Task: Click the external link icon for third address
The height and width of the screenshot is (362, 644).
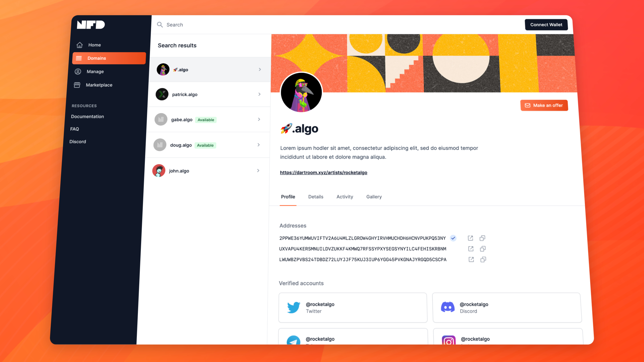Action: pos(471,259)
